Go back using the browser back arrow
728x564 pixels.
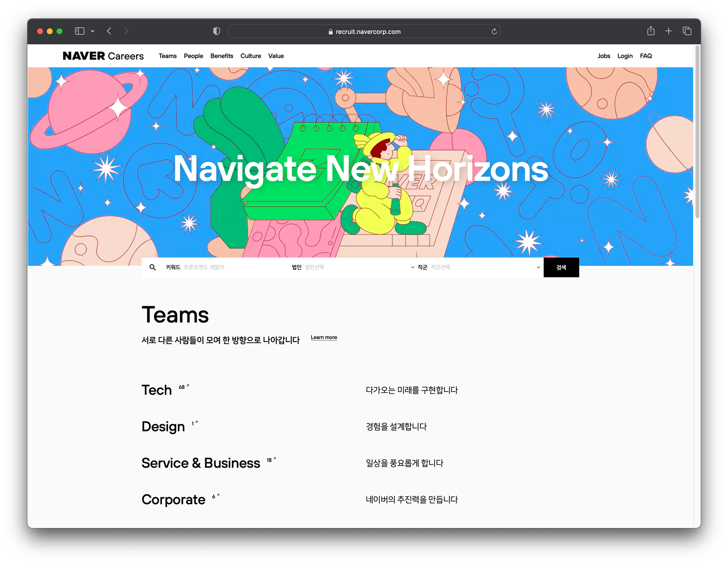pyautogui.click(x=109, y=31)
